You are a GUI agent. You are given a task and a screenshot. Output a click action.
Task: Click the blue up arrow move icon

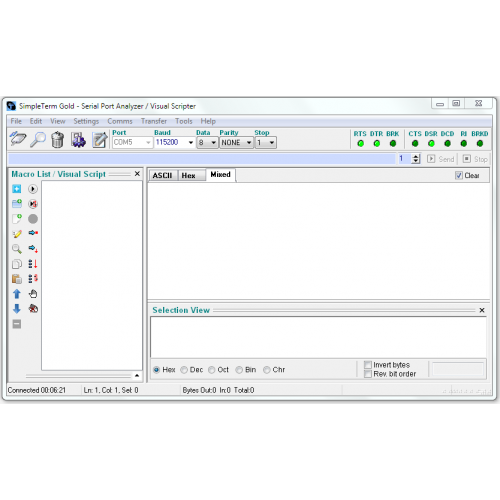tap(17, 294)
